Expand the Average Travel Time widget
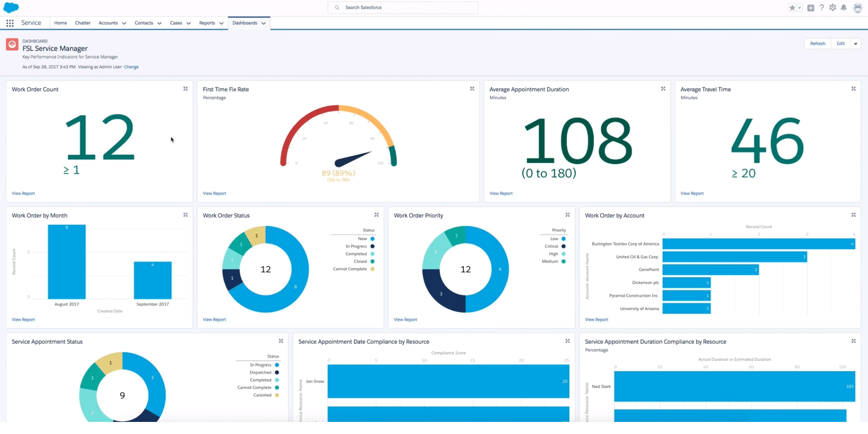 click(x=854, y=89)
